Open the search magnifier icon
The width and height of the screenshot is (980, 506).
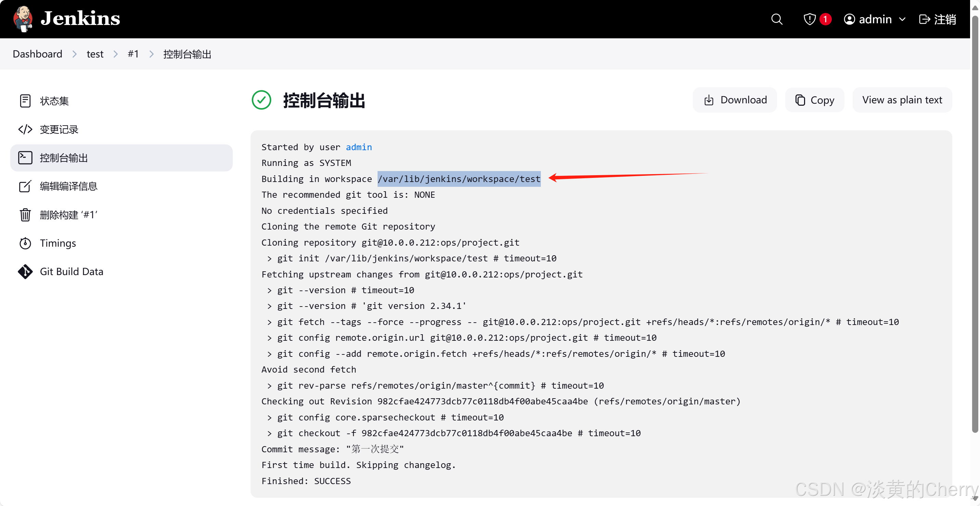click(x=776, y=19)
